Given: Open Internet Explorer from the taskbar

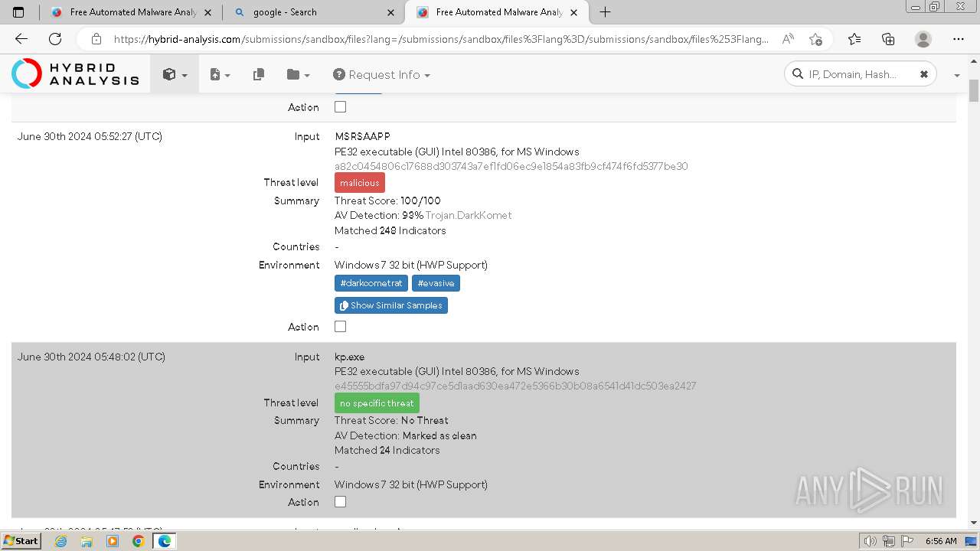Looking at the screenshot, I should pos(61,541).
